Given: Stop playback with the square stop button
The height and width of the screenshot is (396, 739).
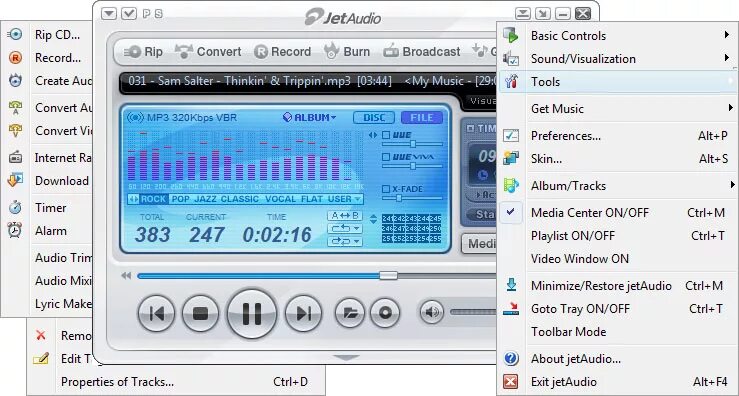Looking at the screenshot, I should (200, 313).
